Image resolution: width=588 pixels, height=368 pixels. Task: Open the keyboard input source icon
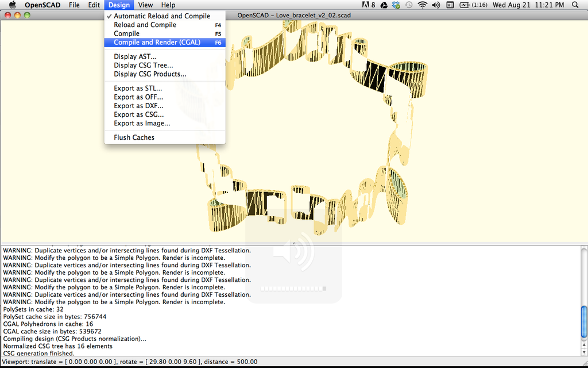[366, 5]
